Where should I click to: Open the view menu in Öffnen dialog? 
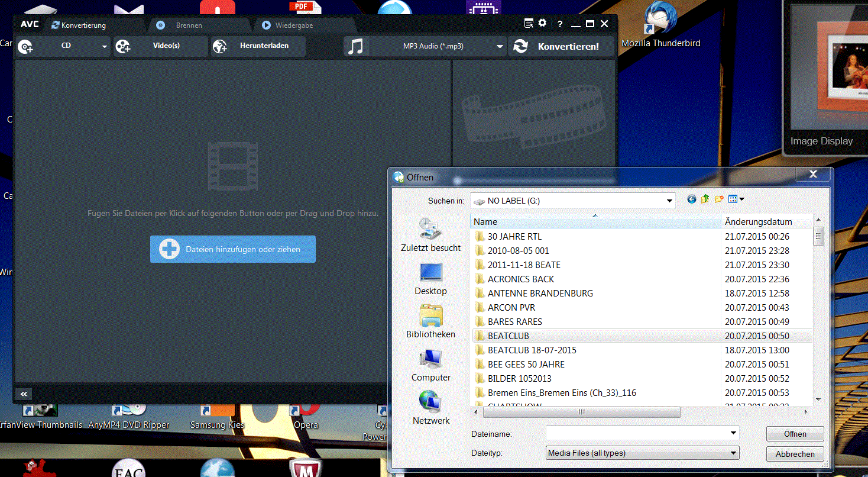click(736, 199)
